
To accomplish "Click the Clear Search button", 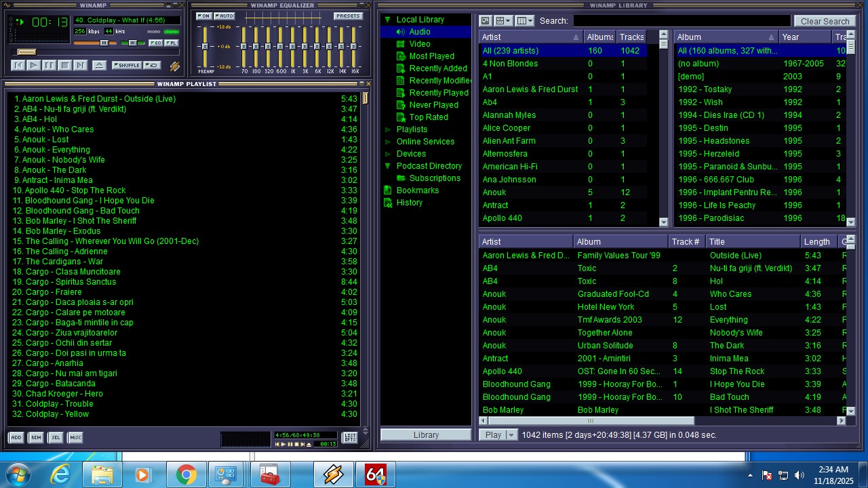I will click(x=824, y=21).
